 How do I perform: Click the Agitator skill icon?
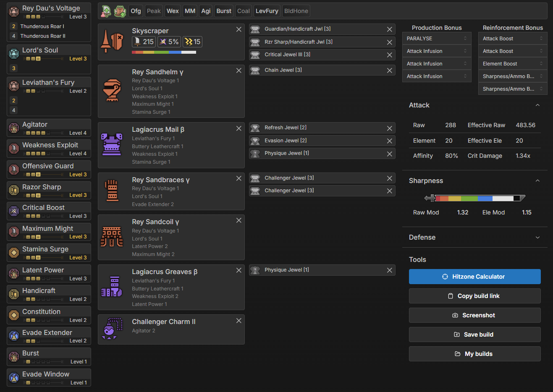[14, 128]
